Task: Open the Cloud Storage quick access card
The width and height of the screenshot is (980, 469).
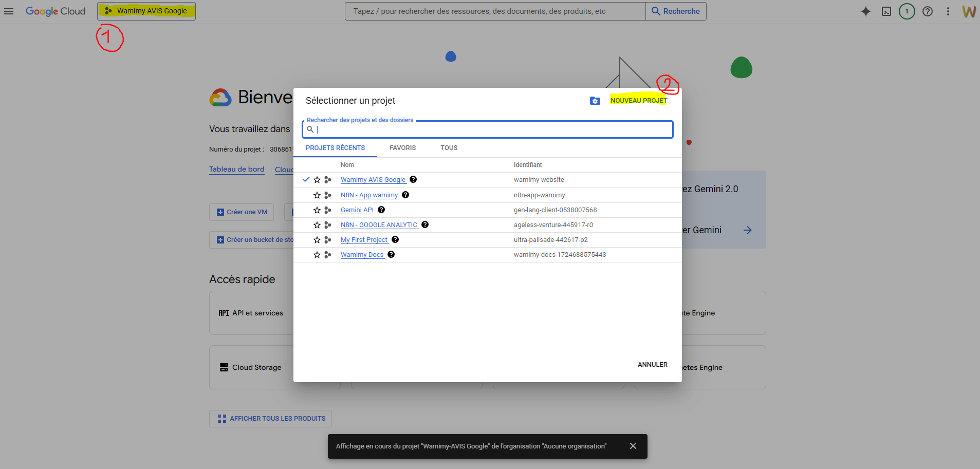Action: (251, 367)
